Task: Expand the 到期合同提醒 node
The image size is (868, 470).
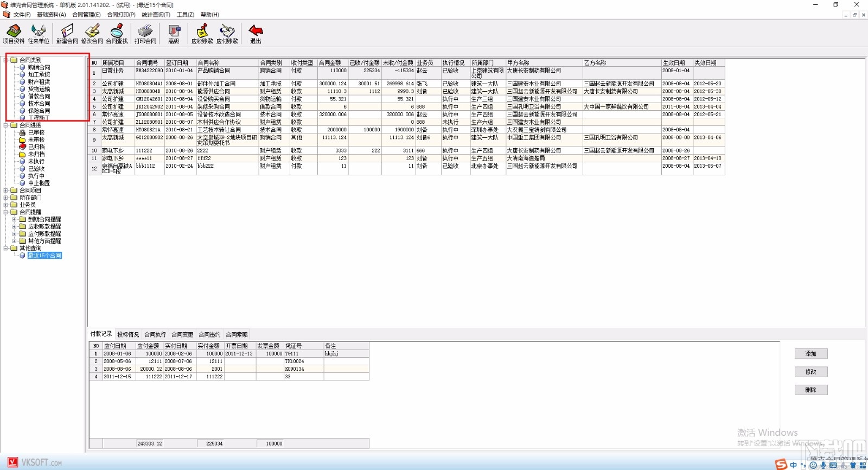Action: point(15,219)
